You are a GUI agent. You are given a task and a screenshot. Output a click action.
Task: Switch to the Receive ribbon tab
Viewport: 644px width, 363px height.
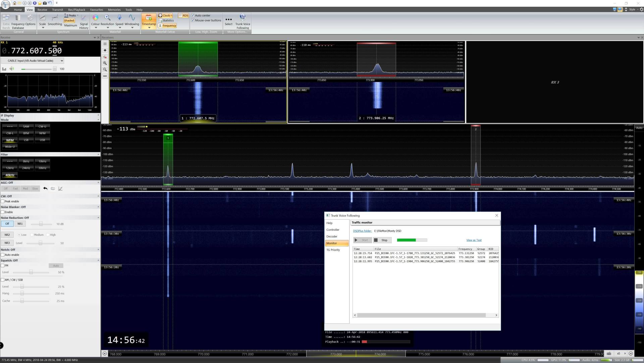(42, 9)
